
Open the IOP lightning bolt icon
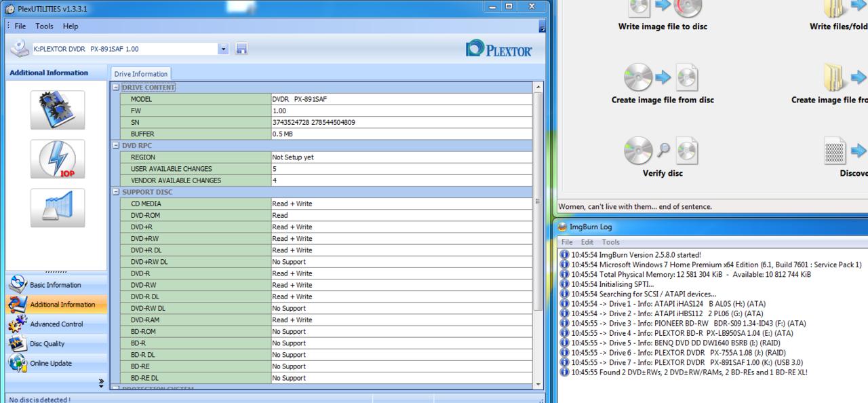pyautogui.click(x=58, y=159)
